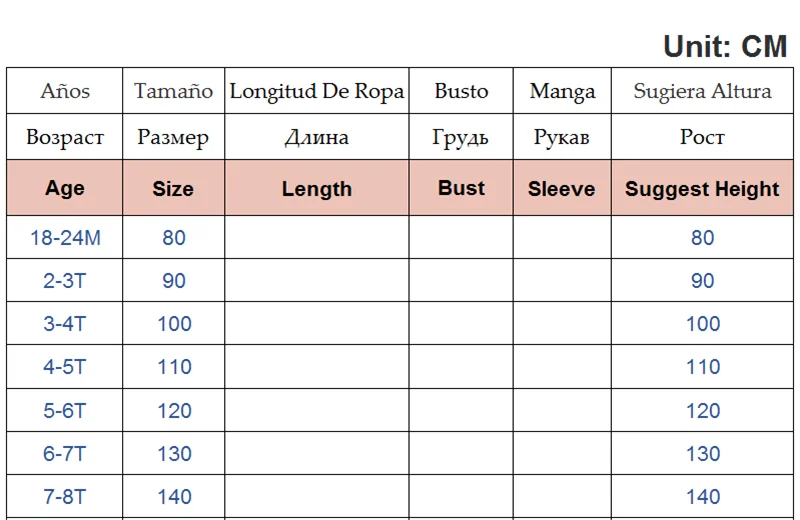Select 90 in the Suggest Height column
800x520 pixels.
tap(703, 281)
